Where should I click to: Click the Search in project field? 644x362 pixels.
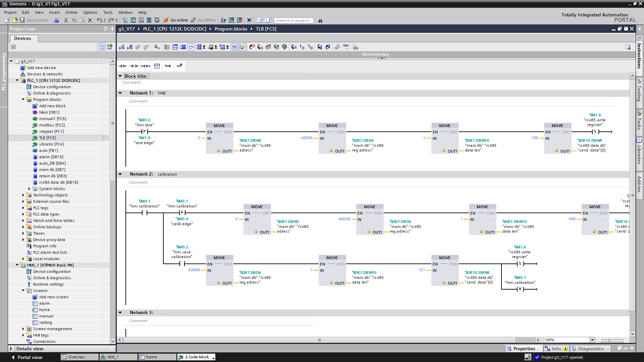[293, 20]
